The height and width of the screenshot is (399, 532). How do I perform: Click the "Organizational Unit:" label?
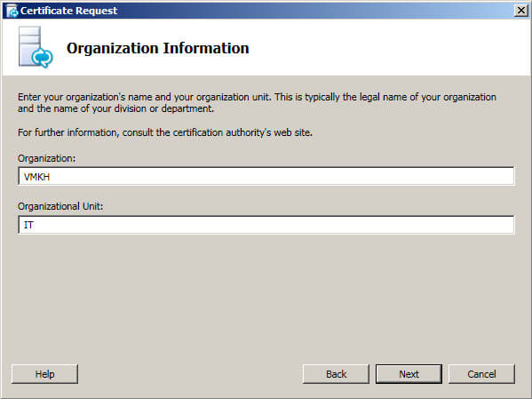60,206
